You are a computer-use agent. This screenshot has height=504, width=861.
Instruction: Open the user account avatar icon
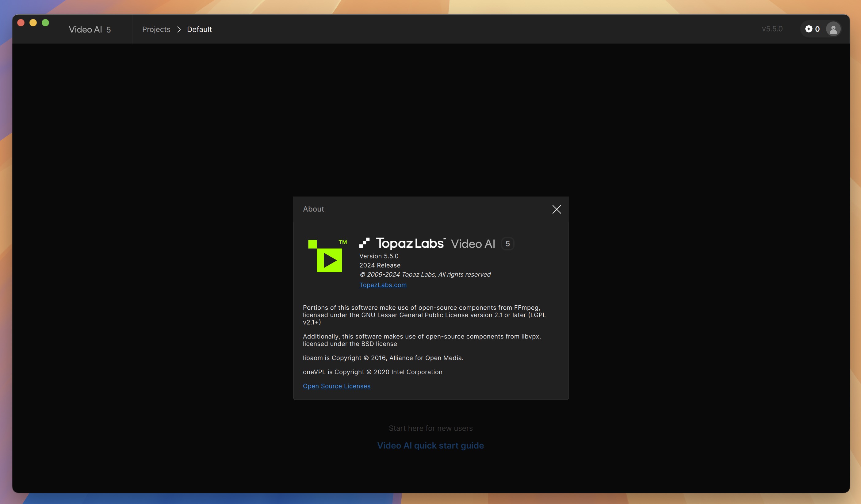(833, 29)
